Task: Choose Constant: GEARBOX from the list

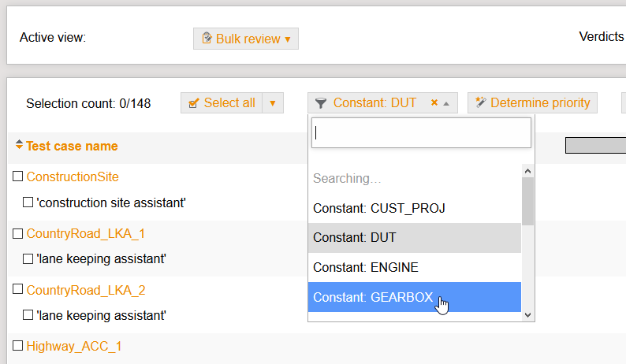Action: (x=373, y=297)
